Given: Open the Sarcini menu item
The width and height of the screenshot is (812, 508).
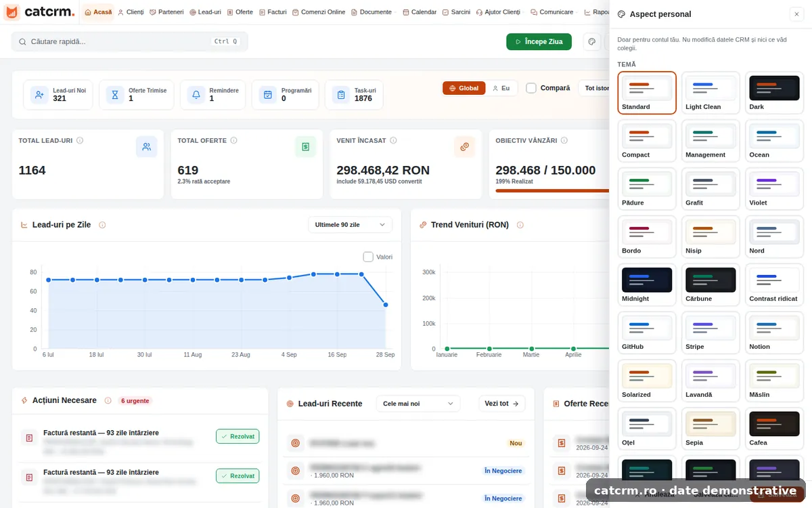Looking at the screenshot, I should tap(456, 12).
